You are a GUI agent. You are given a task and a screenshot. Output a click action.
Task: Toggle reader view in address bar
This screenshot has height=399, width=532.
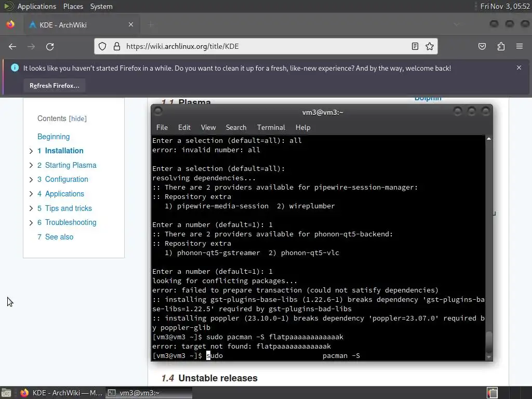pyautogui.click(x=415, y=46)
